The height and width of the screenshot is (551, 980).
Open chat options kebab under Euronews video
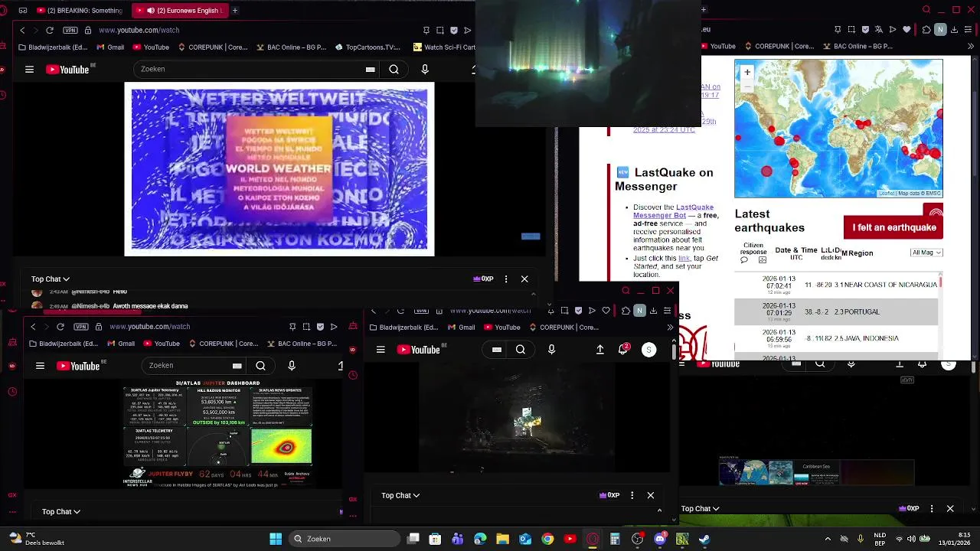click(x=506, y=279)
